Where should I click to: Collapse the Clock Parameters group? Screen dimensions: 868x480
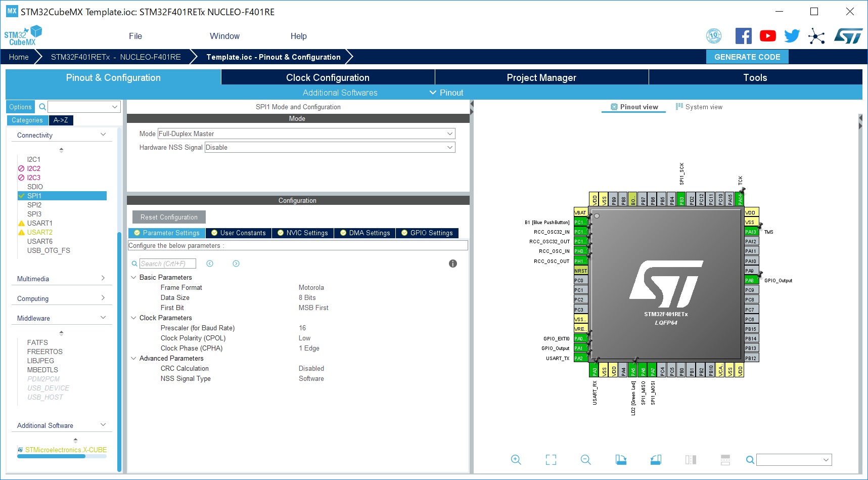point(133,318)
